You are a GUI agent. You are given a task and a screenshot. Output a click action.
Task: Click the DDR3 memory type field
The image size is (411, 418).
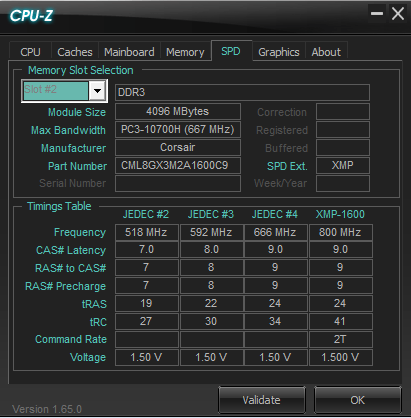pos(242,92)
